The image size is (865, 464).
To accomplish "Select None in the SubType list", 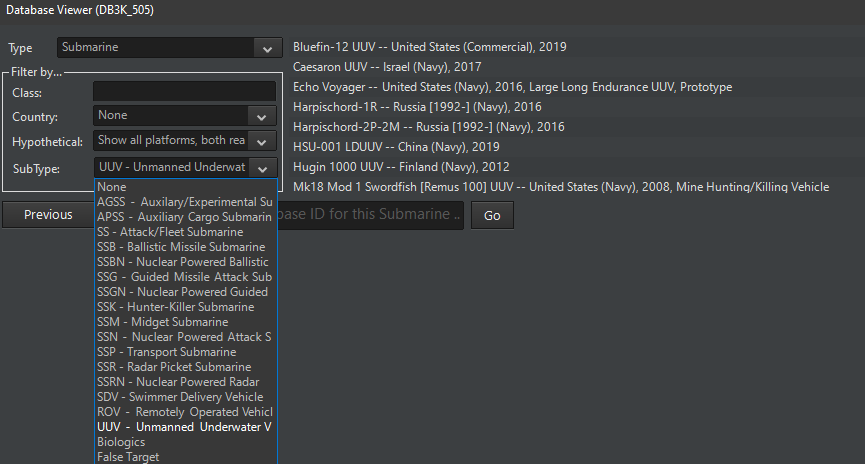I will pyautogui.click(x=185, y=187).
